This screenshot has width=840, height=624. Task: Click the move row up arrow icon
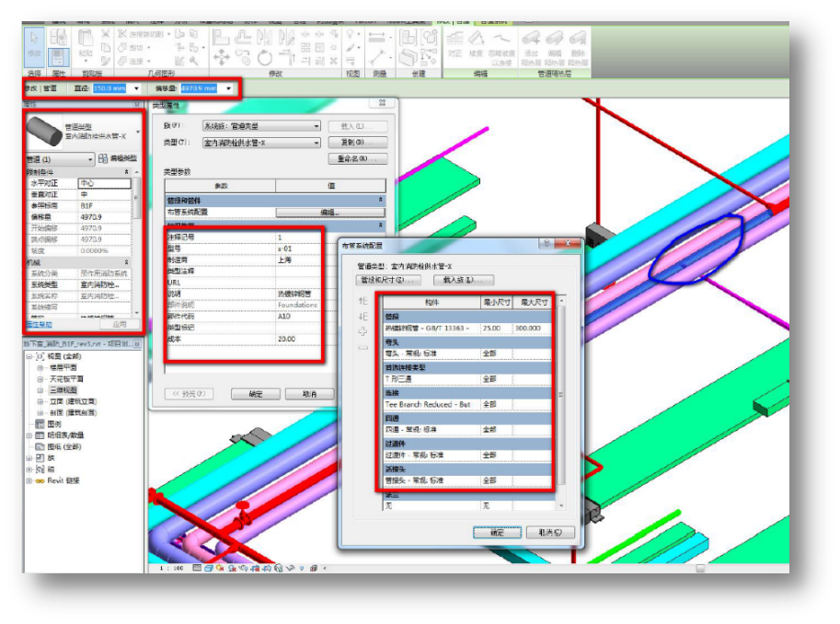(362, 300)
